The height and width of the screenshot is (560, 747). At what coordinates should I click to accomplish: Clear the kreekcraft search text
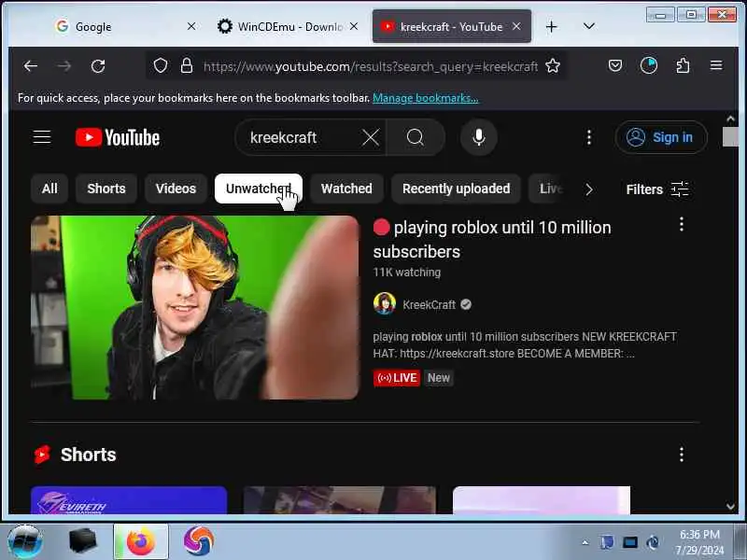370,137
